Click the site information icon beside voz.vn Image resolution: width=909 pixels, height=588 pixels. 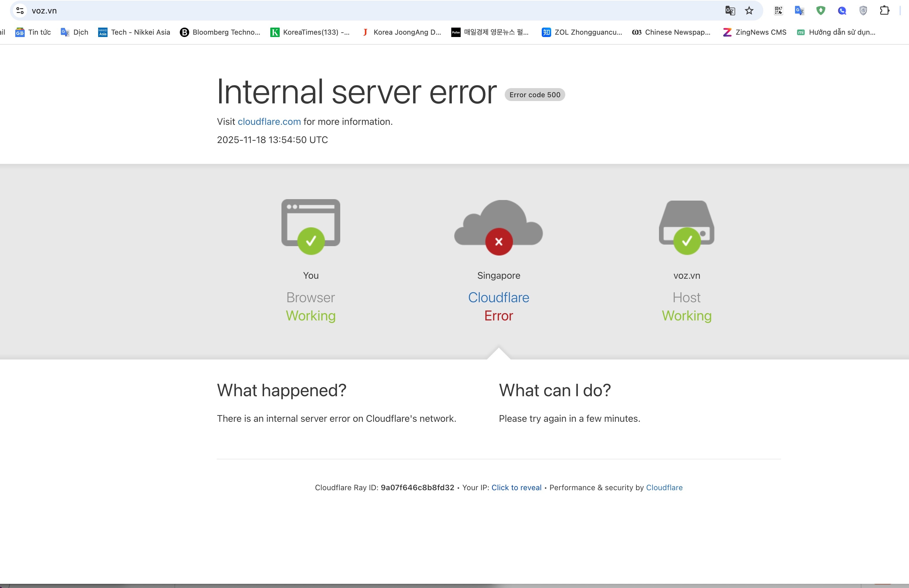coord(20,11)
